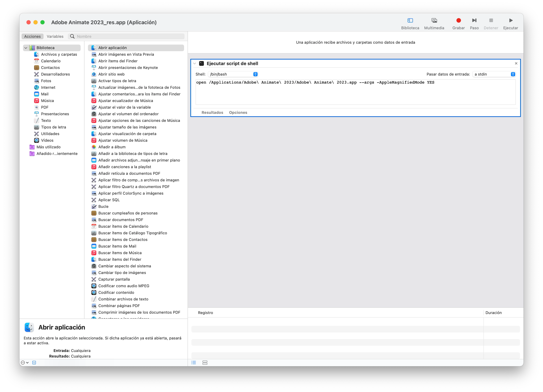Switch to the Variables tab
Viewport: 543px width, 392px height.
tap(55, 36)
